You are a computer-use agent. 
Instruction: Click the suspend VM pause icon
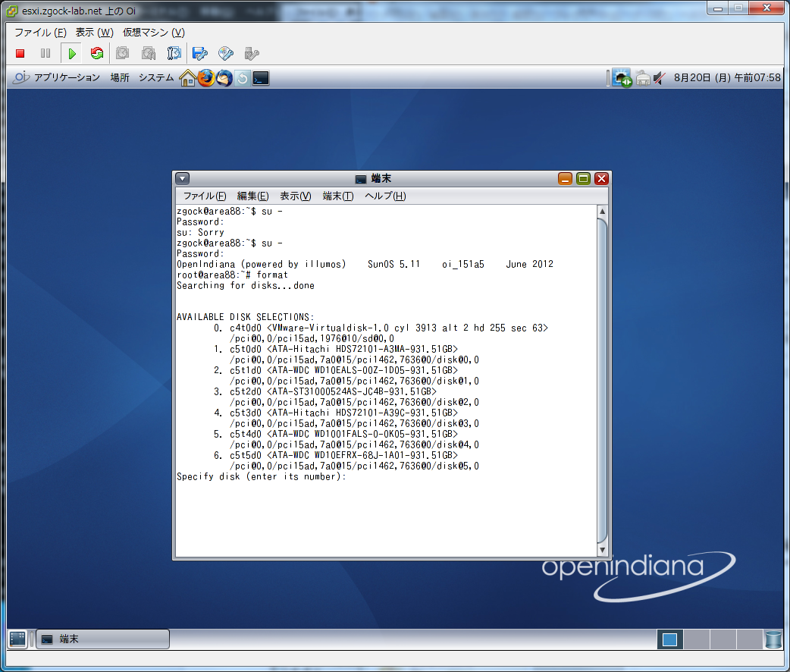pos(45,53)
